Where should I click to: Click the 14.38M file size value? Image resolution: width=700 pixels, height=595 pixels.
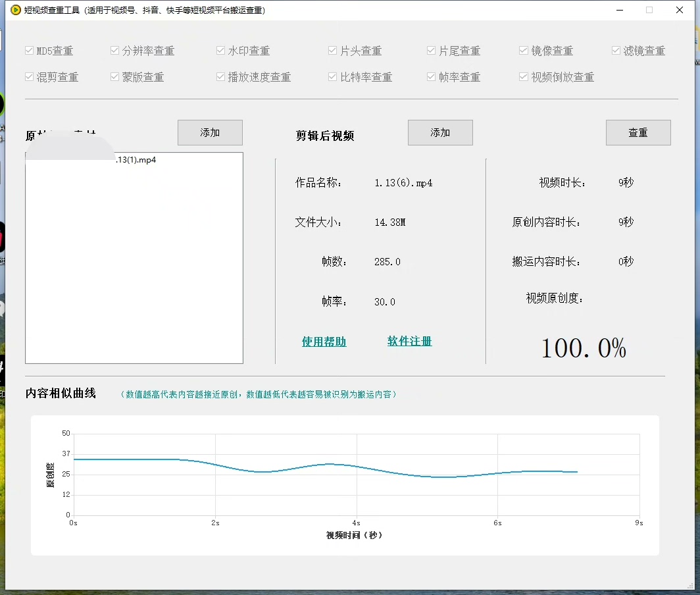pos(390,222)
